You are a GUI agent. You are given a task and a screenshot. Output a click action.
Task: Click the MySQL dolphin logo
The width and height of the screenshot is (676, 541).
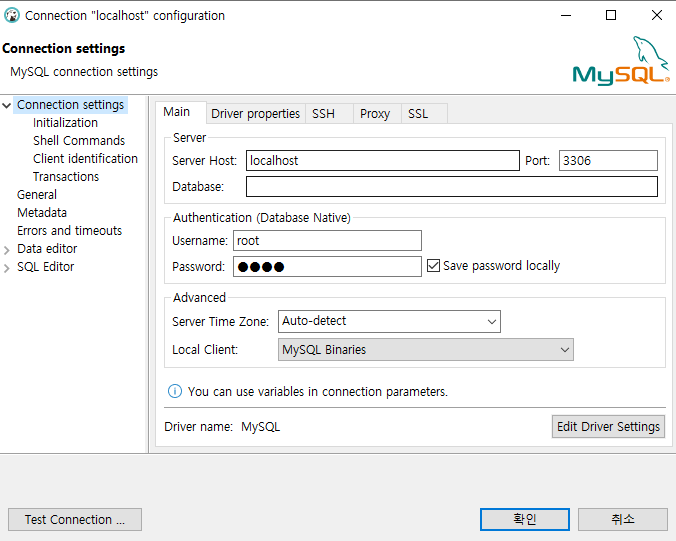[621, 61]
